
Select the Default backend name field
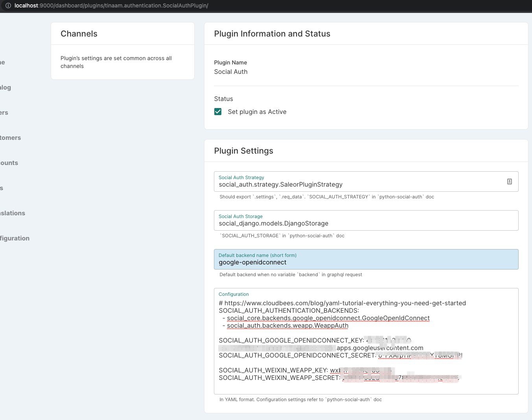354,262
